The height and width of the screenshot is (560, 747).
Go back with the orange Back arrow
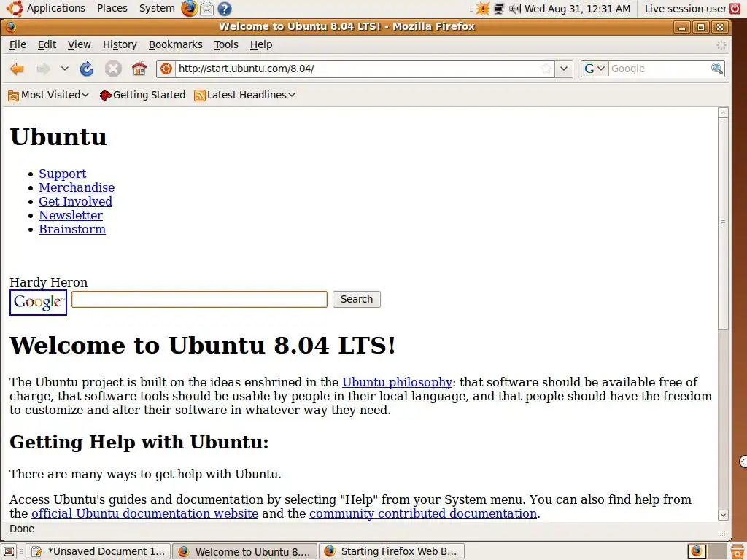click(x=18, y=69)
